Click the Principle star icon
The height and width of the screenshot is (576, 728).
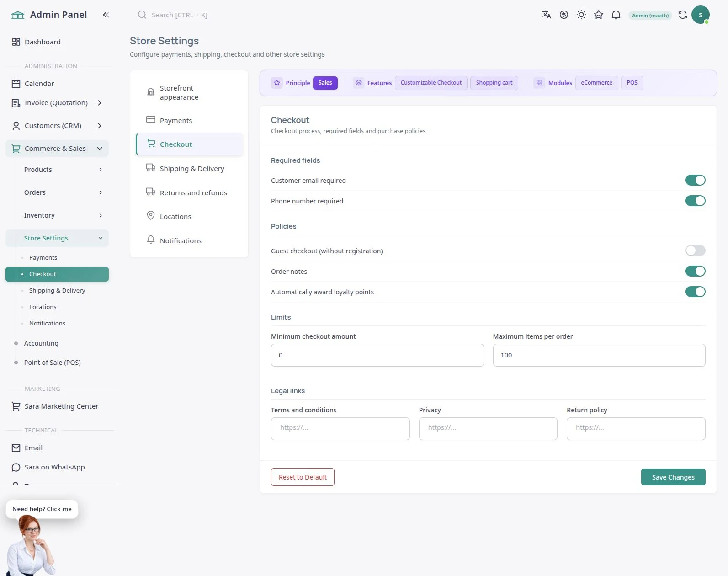[x=277, y=83]
